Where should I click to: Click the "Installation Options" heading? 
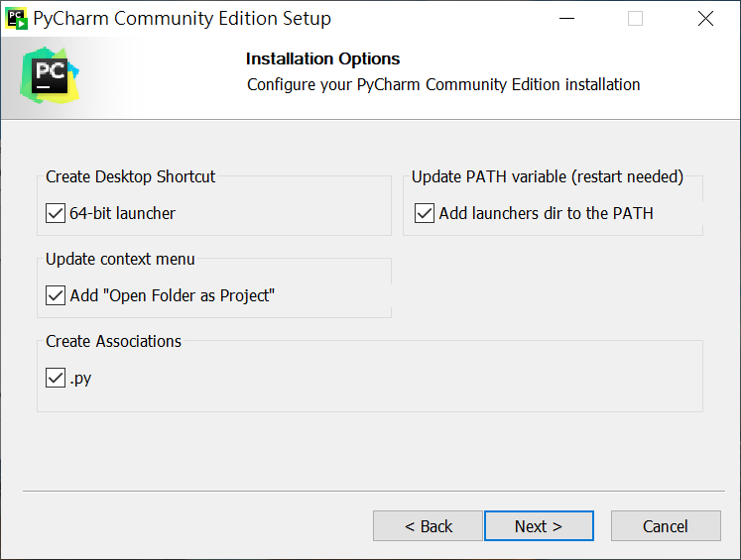coord(322,59)
